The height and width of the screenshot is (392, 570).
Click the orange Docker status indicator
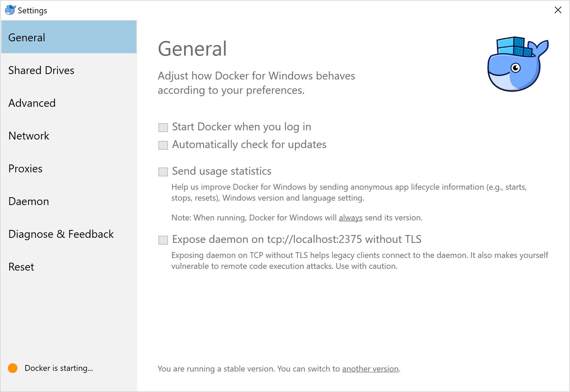[13, 368]
